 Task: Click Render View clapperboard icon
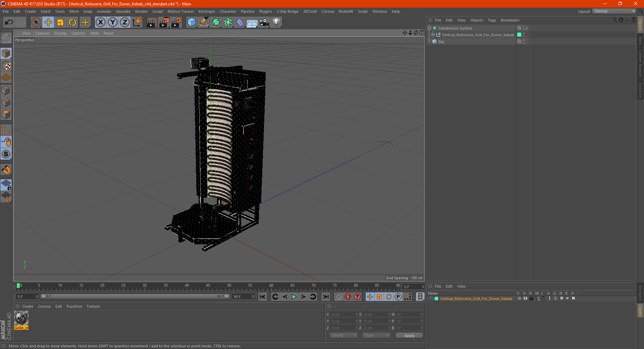(152, 22)
